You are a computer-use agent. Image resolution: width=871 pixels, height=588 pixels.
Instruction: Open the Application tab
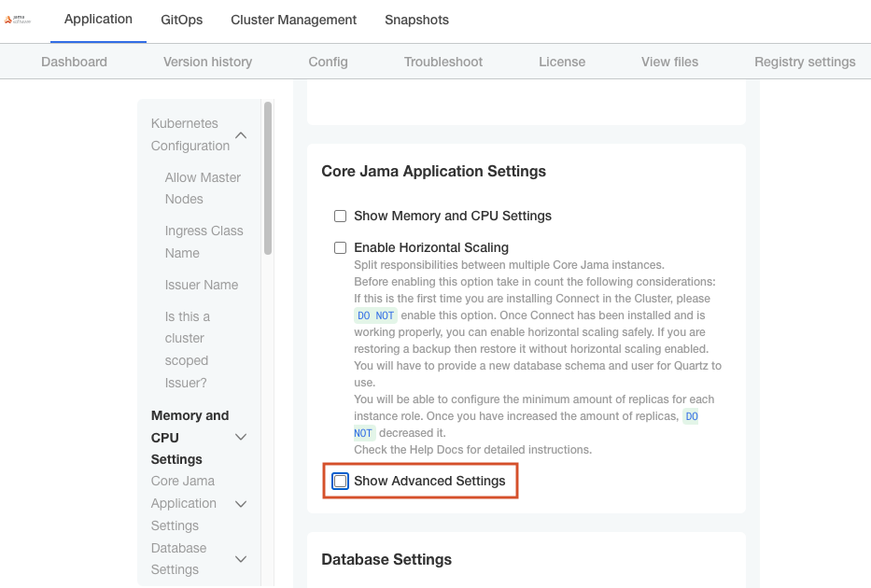pyautogui.click(x=98, y=19)
